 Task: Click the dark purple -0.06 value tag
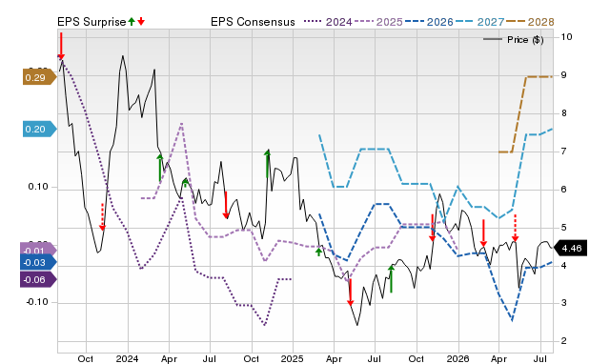point(38,279)
